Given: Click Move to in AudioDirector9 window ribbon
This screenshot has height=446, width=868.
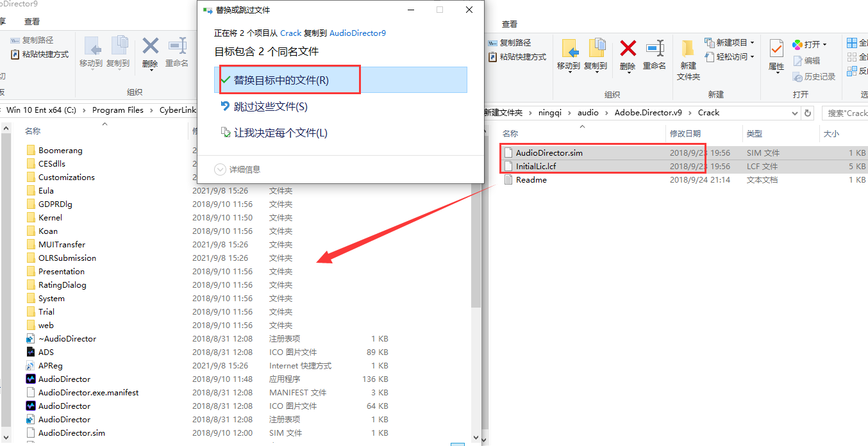Looking at the screenshot, I should click(x=91, y=51).
